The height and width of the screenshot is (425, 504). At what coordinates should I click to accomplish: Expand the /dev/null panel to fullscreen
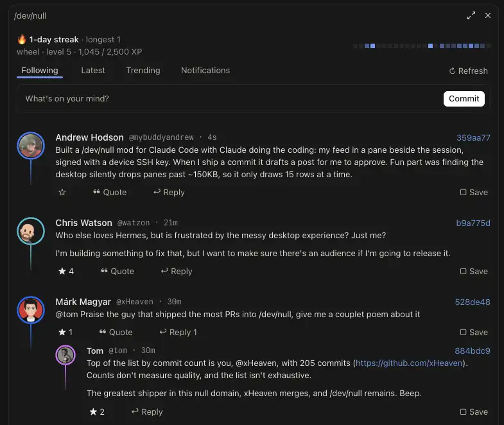tap(471, 15)
